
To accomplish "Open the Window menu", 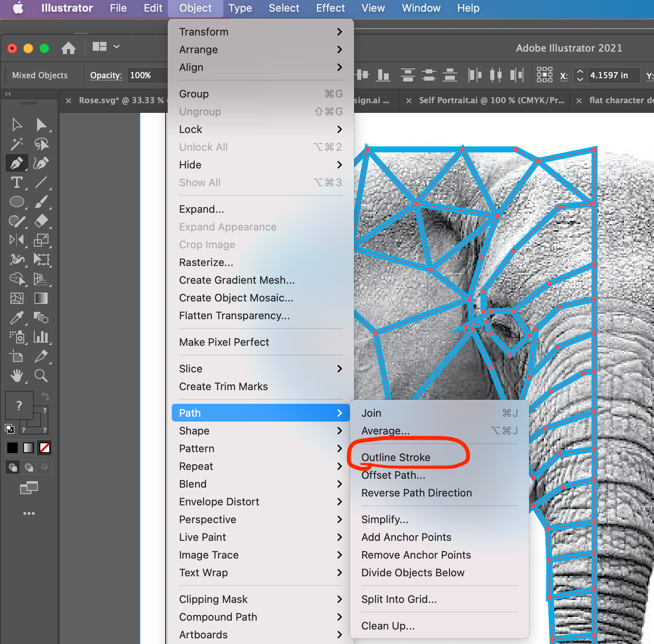I will 421,8.
